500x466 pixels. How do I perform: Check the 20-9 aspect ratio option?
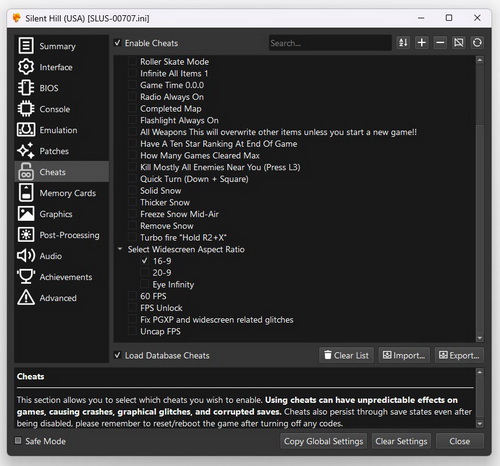[145, 273]
